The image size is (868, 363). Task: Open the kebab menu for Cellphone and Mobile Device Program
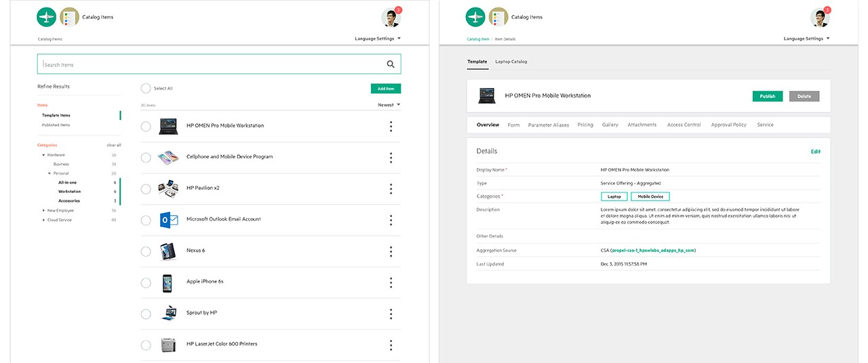click(x=391, y=157)
